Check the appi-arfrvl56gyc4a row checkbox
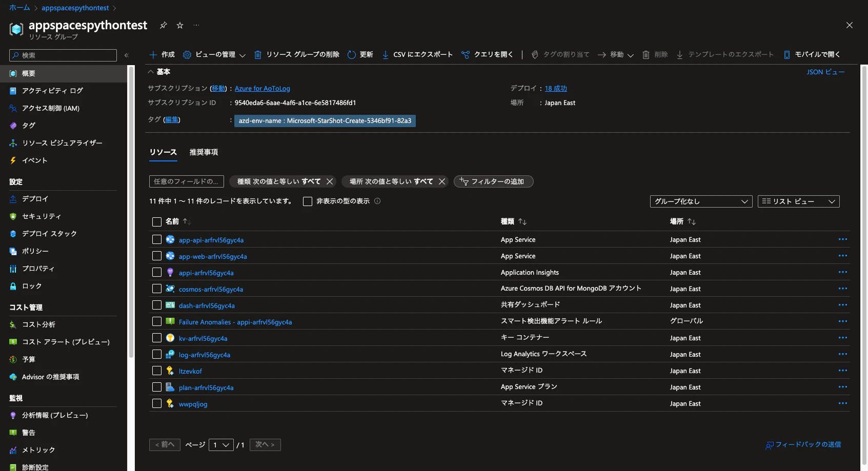The width and height of the screenshot is (868, 471). (x=157, y=272)
